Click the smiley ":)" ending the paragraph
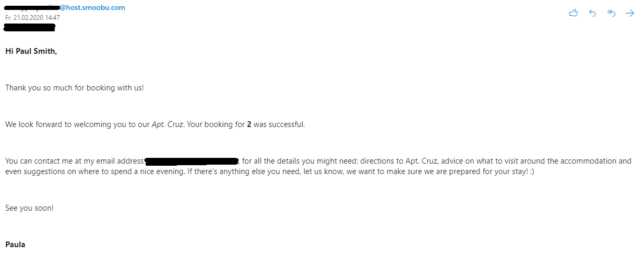The height and width of the screenshot is (253, 644). click(x=531, y=171)
